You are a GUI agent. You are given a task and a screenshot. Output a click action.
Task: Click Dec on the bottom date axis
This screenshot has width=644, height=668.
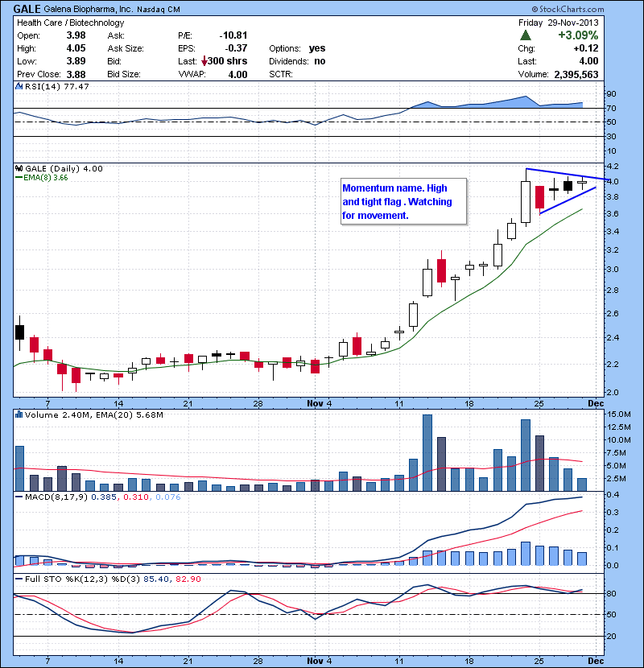[x=596, y=661]
